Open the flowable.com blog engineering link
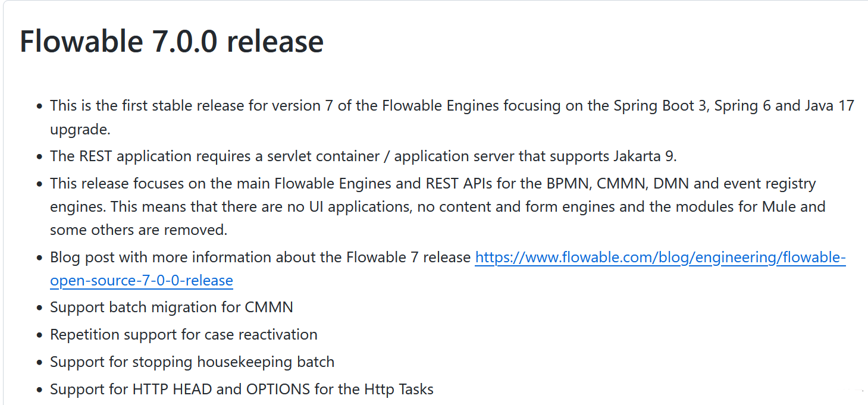The width and height of the screenshot is (868, 405). (x=660, y=258)
